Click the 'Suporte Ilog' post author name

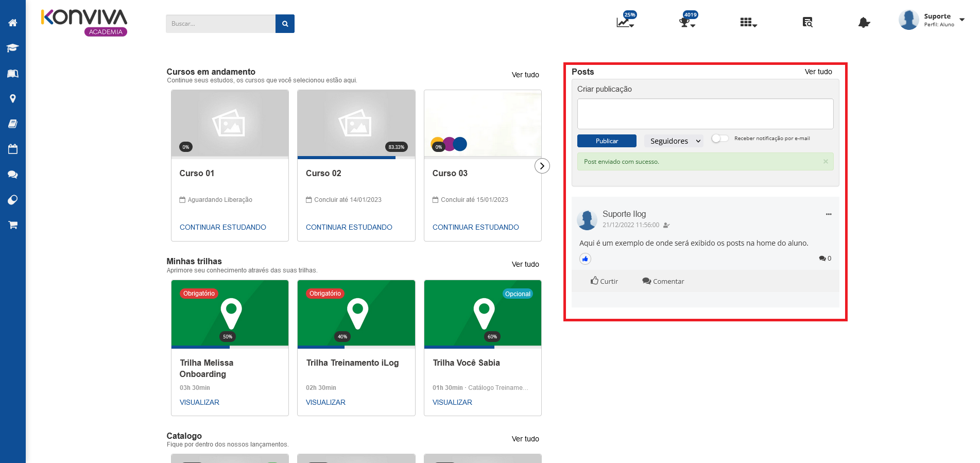[x=624, y=214]
